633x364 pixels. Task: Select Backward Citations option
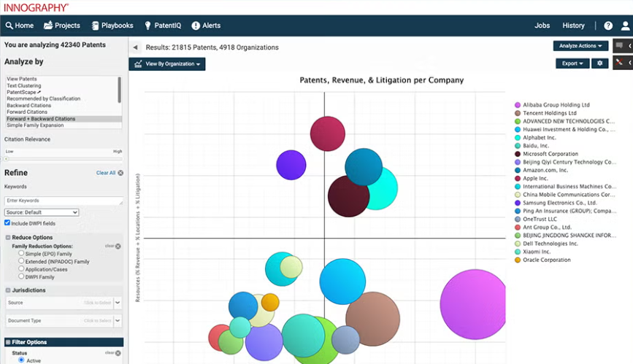click(x=29, y=105)
